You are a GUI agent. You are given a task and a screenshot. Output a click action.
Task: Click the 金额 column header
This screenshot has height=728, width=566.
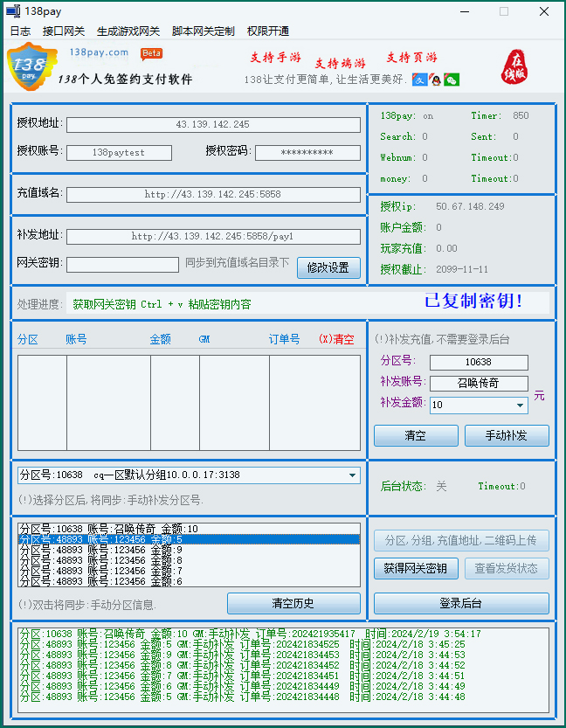click(161, 339)
